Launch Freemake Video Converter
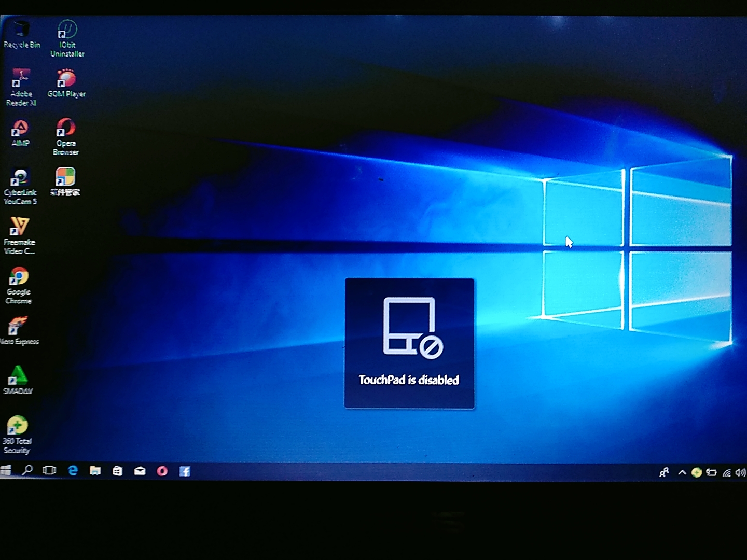The image size is (747, 560). point(21,226)
